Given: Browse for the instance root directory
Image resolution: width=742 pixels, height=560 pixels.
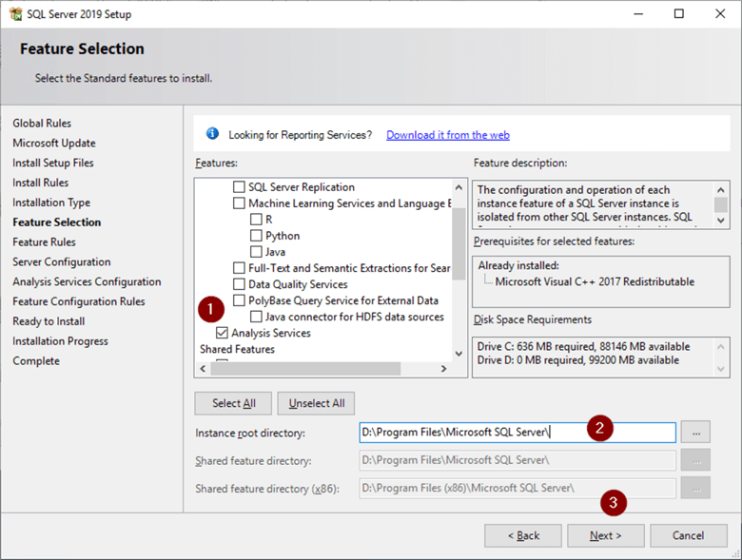Looking at the screenshot, I should (x=695, y=433).
